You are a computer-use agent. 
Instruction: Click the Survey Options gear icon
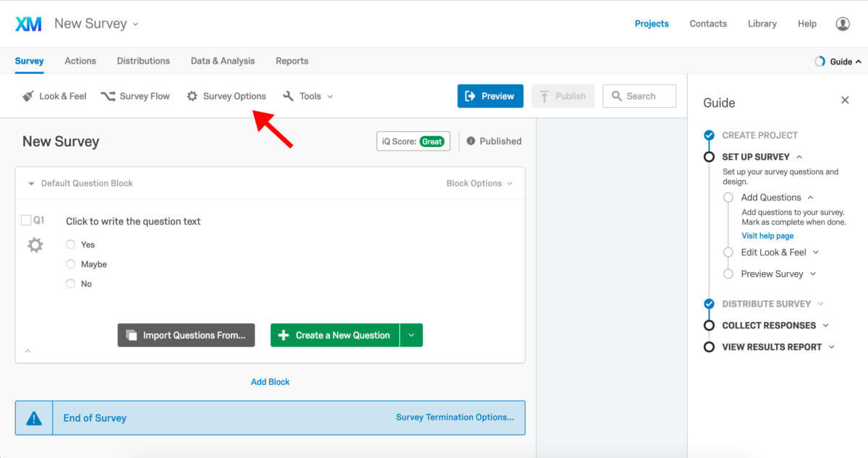(192, 96)
